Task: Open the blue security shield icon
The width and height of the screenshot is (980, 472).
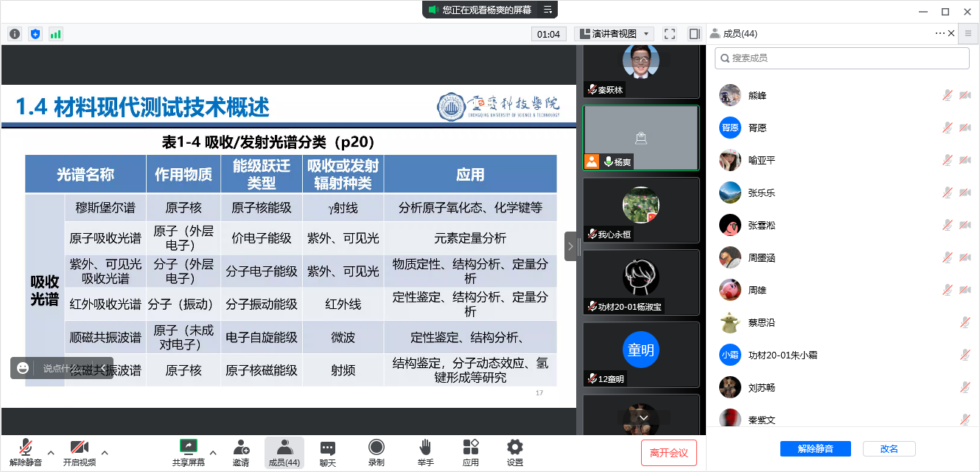Action: click(35, 34)
